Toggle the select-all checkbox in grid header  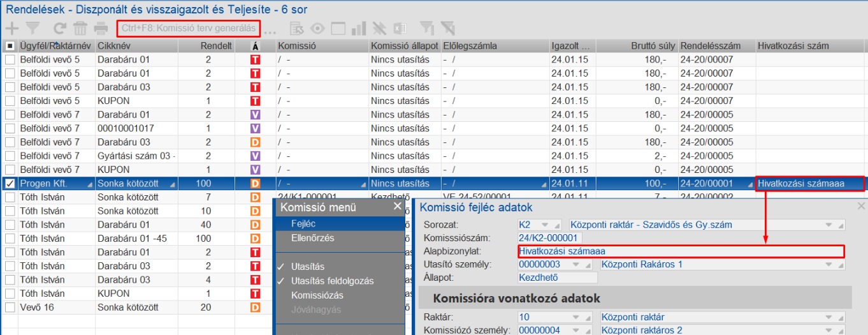10,46
